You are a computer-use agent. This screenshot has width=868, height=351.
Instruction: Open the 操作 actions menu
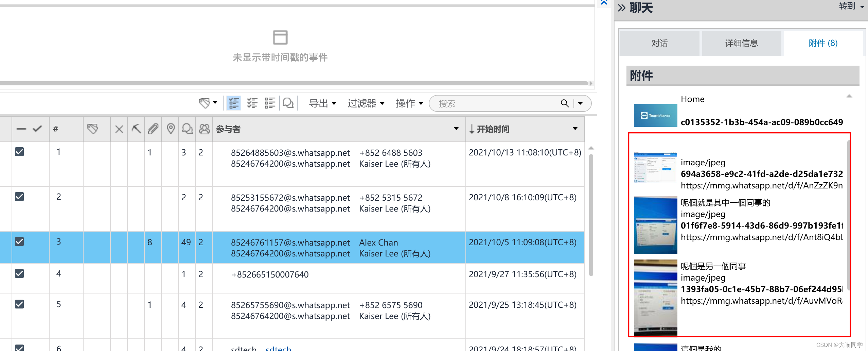pos(409,103)
